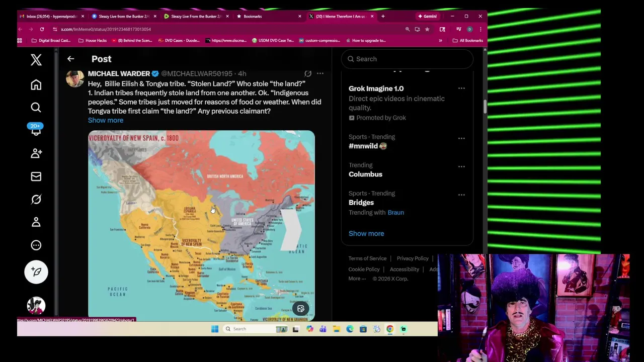This screenshot has height=362, width=644.
Task: Open House Hacks bookmark folder
Action: (92, 40)
